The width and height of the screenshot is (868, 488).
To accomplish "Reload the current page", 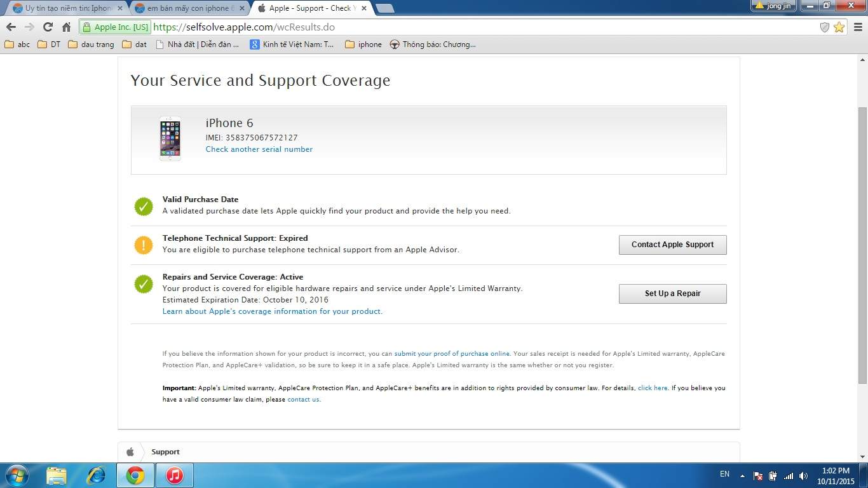I will pos(48,27).
